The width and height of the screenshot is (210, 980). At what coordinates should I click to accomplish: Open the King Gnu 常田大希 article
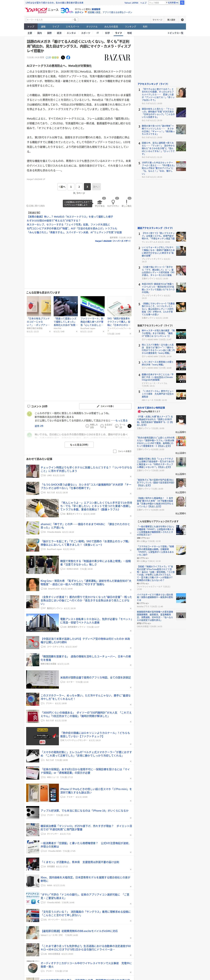point(86,582)
